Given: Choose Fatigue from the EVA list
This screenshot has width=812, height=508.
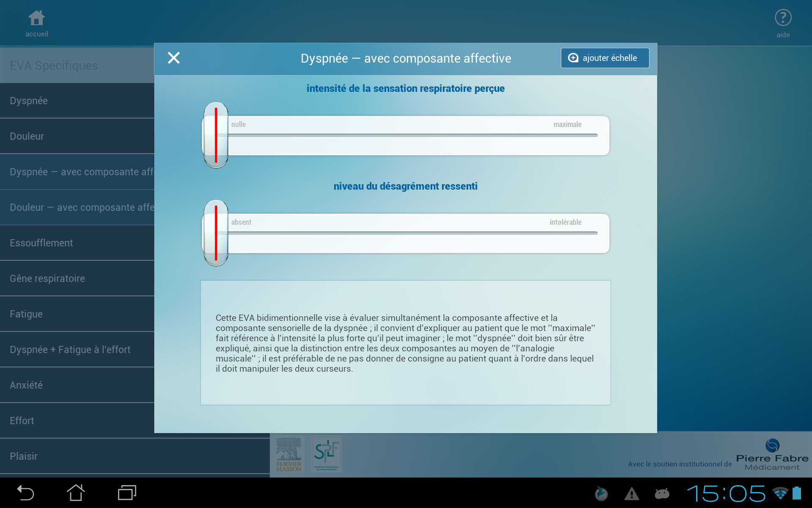Looking at the screenshot, I should (x=77, y=314).
